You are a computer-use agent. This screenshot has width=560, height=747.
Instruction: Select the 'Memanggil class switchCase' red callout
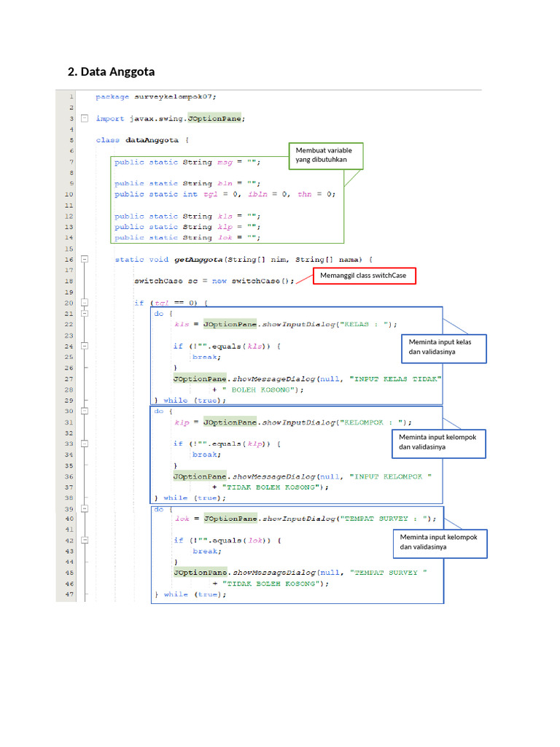[364, 276]
